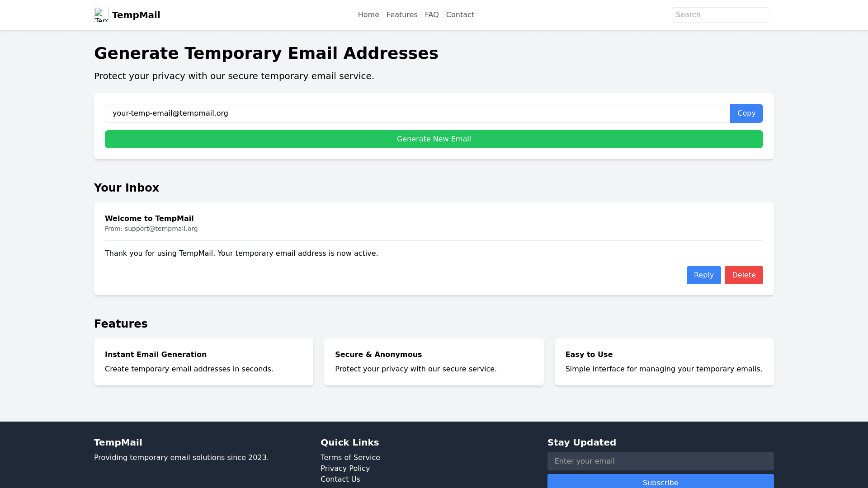Focus the Search input field
This screenshot has height=488, width=868.
pos(721,15)
